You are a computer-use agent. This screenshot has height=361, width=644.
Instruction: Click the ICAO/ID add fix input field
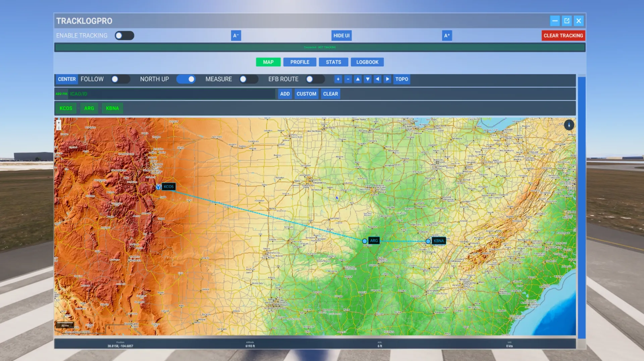click(171, 94)
